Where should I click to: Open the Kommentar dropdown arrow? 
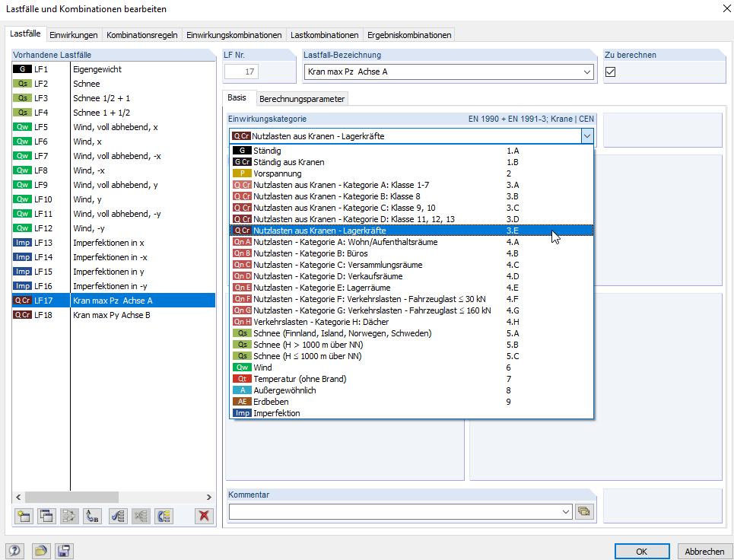tap(566, 512)
